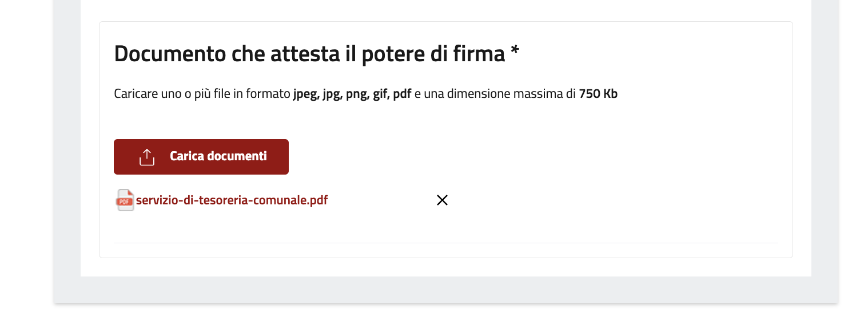The height and width of the screenshot is (324, 868).
Task: Click the bold file formats list
Action: pos(352,94)
